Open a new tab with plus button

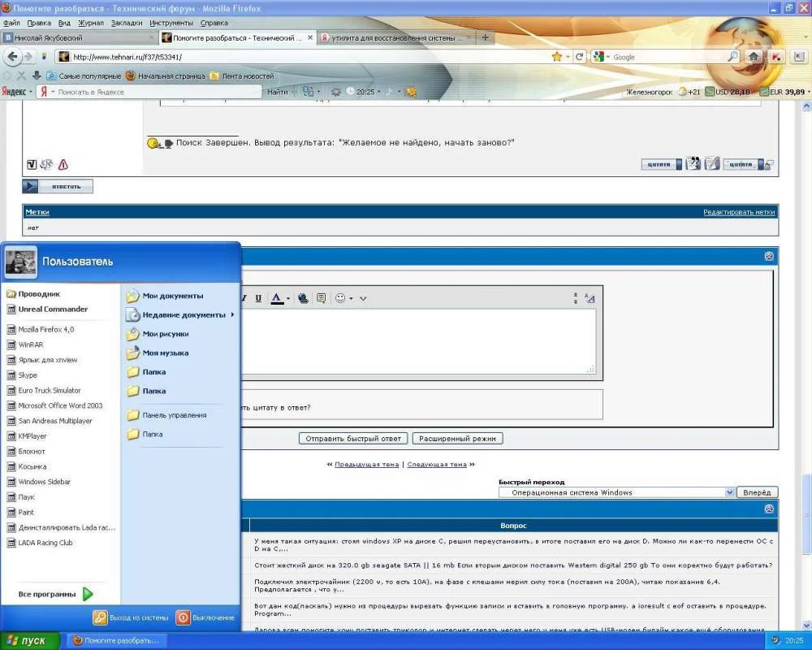click(x=485, y=37)
